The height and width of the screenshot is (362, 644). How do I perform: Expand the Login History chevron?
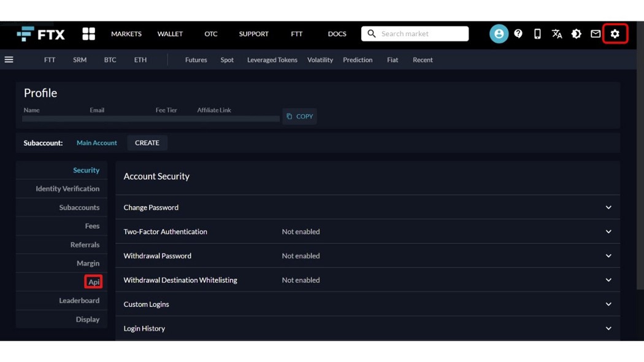(x=608, y=329)
